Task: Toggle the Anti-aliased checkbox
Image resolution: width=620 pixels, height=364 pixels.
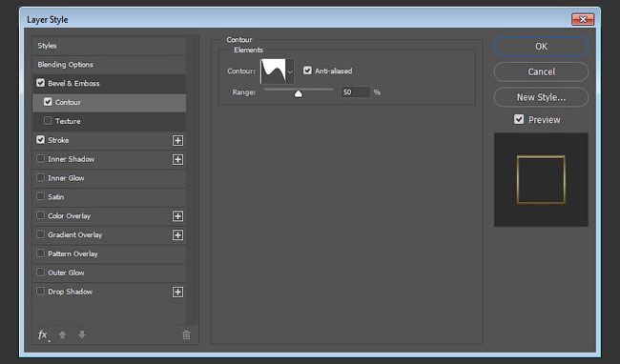Action: pyautogui.click(x=307, y=71)
